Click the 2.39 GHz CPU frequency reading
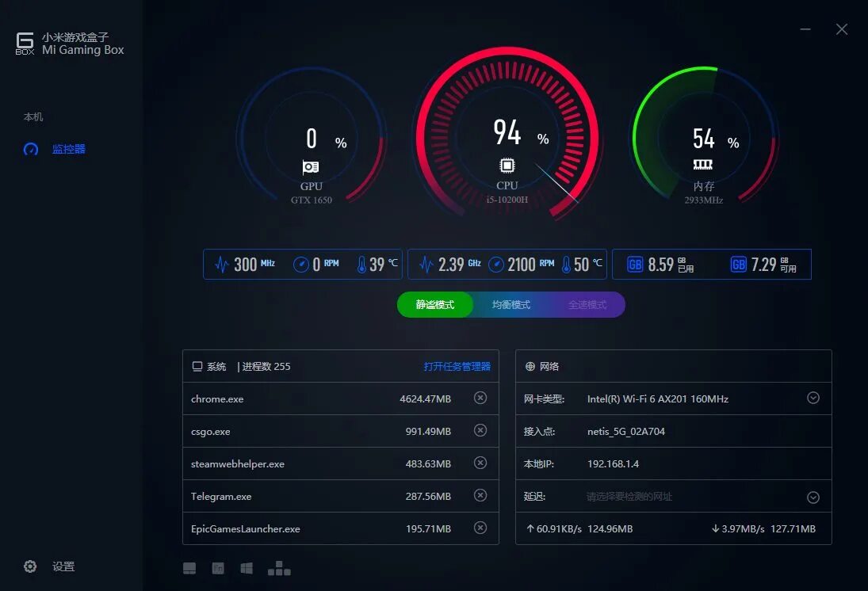This screenshot has height=591, width=868. click(460, 265)
